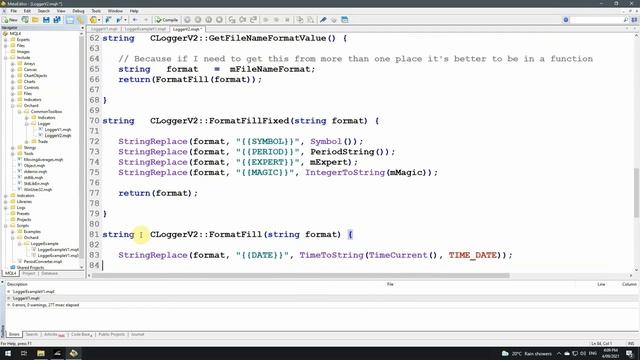This screenshot has width=640, height=360.
Task: Click the Styler pen icon in the toolbar
Action: 323,20
